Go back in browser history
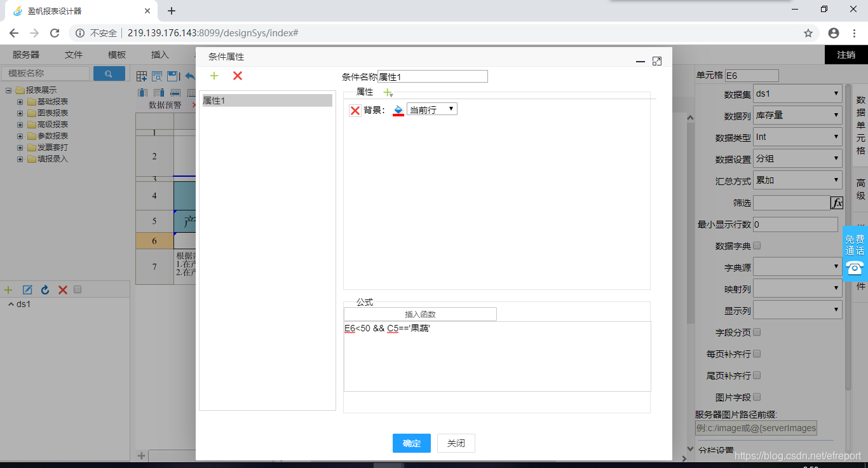The width and height of the screenshot is (868, 468). pyautogui.click(x=14, y=33)
